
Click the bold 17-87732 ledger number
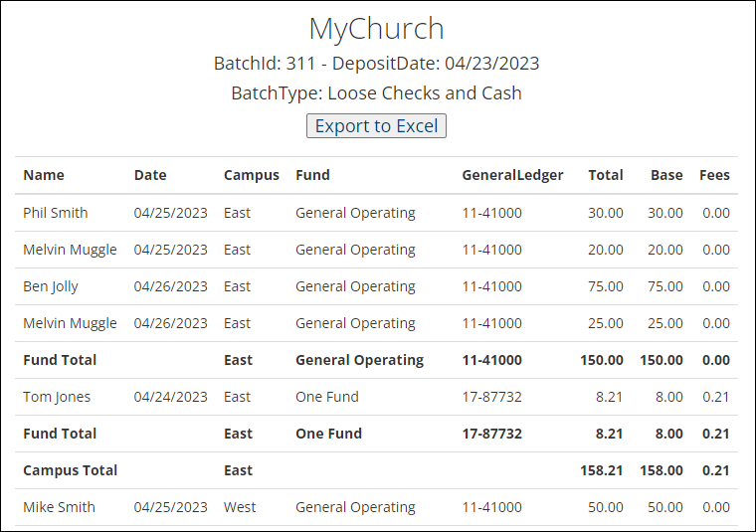point(491,434)
